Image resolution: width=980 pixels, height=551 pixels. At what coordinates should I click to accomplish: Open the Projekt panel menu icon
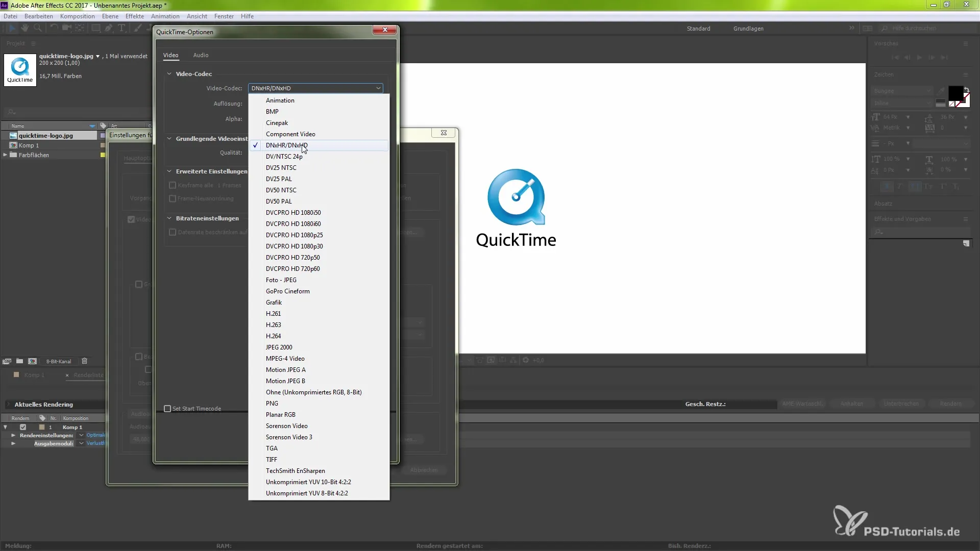click(x=33, y=43)
